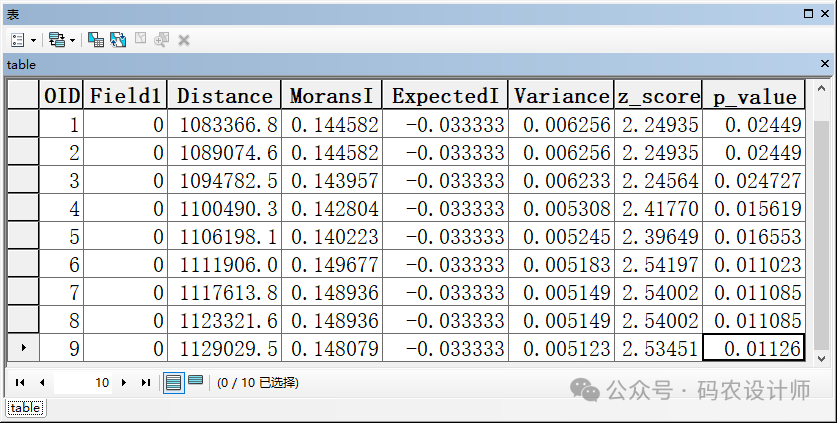Click the Distance column header
837x423 pixels.
click(x=224, y=96)
